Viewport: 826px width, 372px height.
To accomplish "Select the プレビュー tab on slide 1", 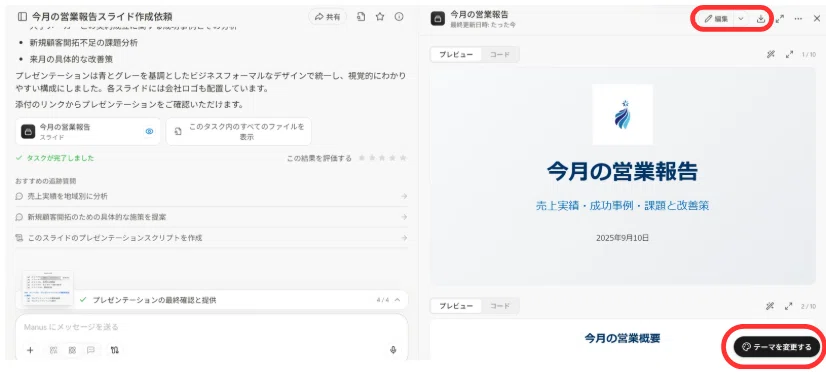I will click(x=456, y=54).
